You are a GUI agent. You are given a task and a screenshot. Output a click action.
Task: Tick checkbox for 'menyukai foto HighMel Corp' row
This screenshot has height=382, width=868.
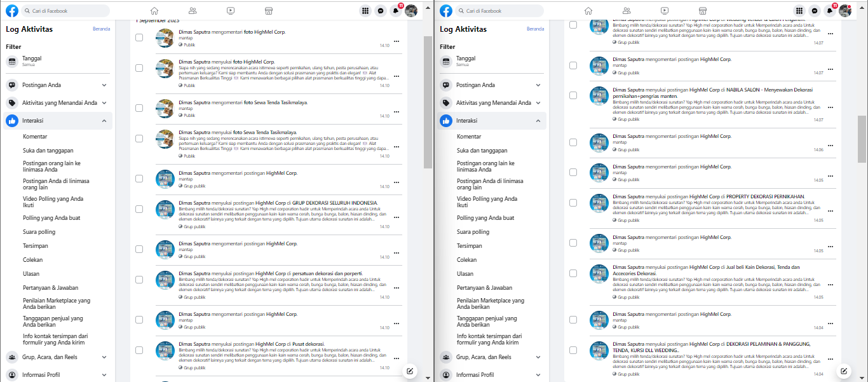coord(139,68)
